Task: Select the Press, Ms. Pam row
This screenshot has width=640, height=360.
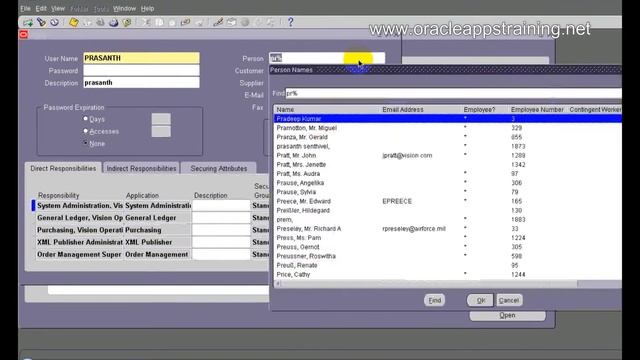Action: tap(448, 238)
